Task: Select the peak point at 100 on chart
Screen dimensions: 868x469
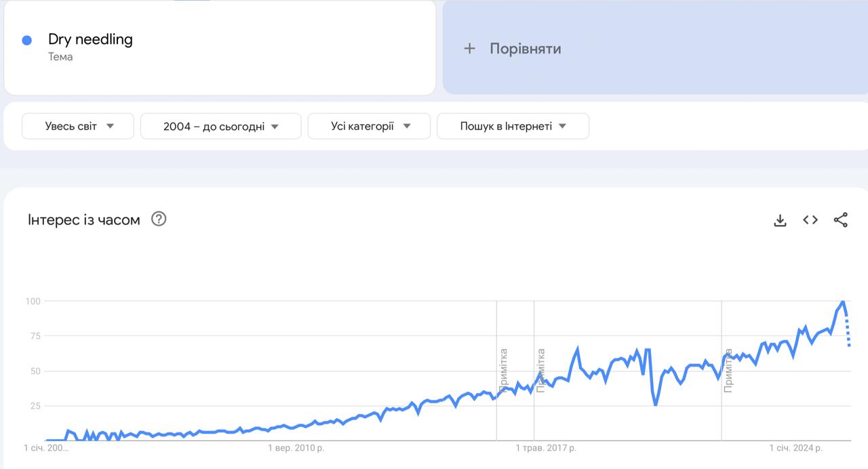Action: pos(842,301)
